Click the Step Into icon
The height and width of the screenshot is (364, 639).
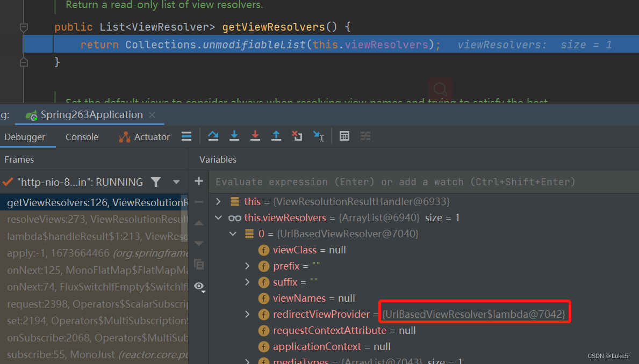(234, 136)
